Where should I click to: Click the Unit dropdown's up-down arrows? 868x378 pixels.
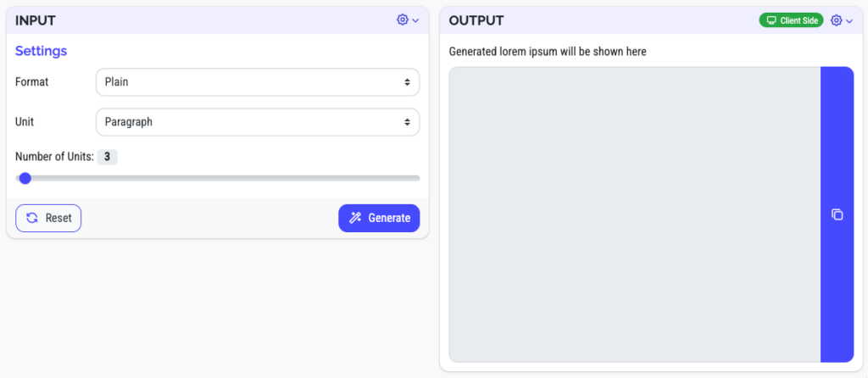coord(407,122)
